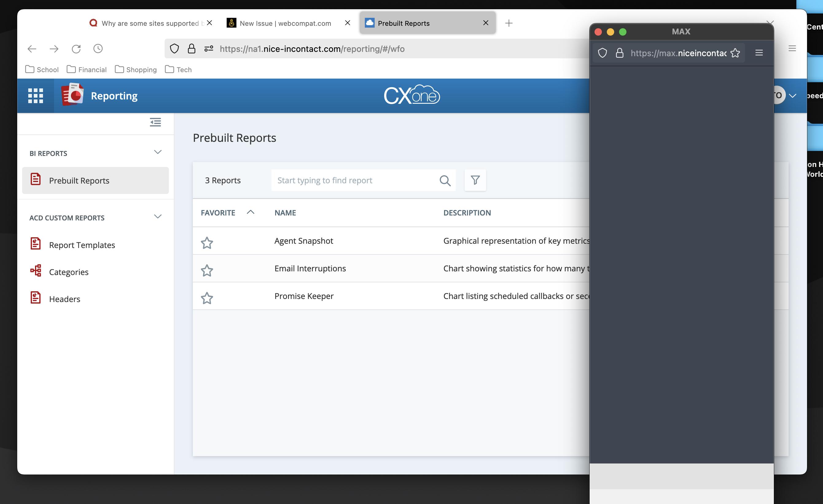Image resolution: width=823 pixels, height=504 pixels.
Task: Select Prebuilt Reports in sidebar
Action: pos(95,180)
